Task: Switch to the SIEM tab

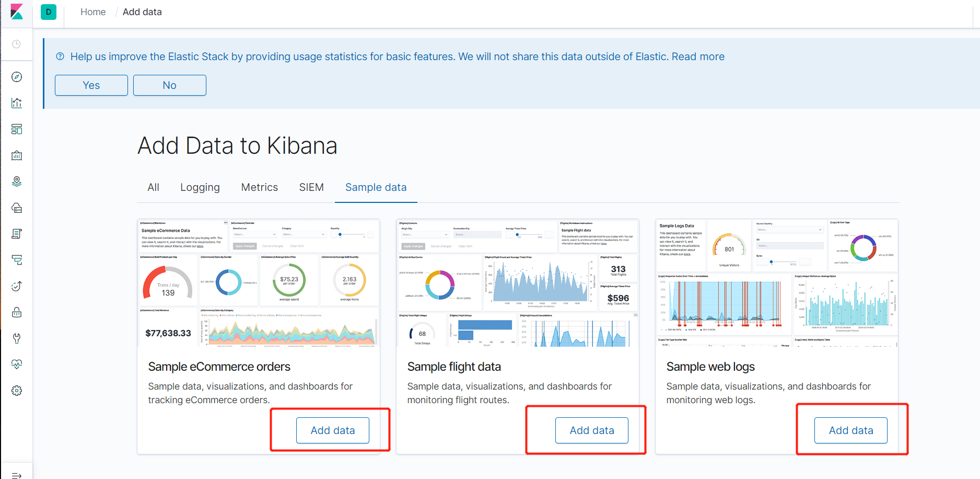Action: pos(311,187)
